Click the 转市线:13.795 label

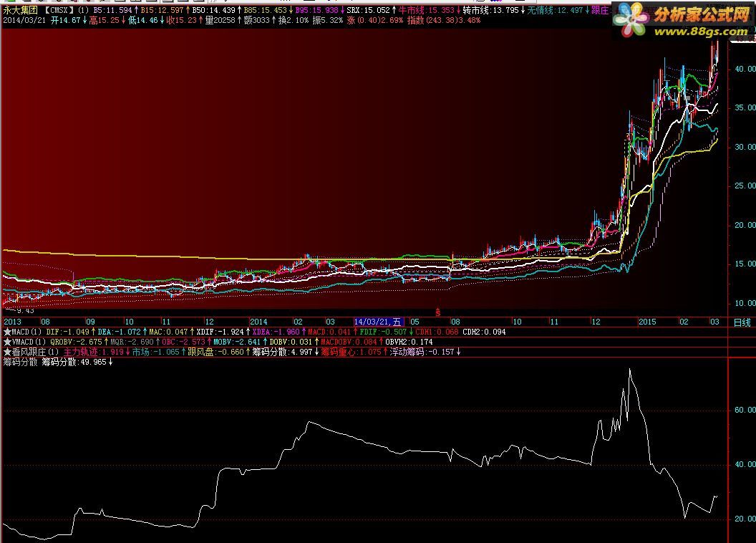pos(491,10)
